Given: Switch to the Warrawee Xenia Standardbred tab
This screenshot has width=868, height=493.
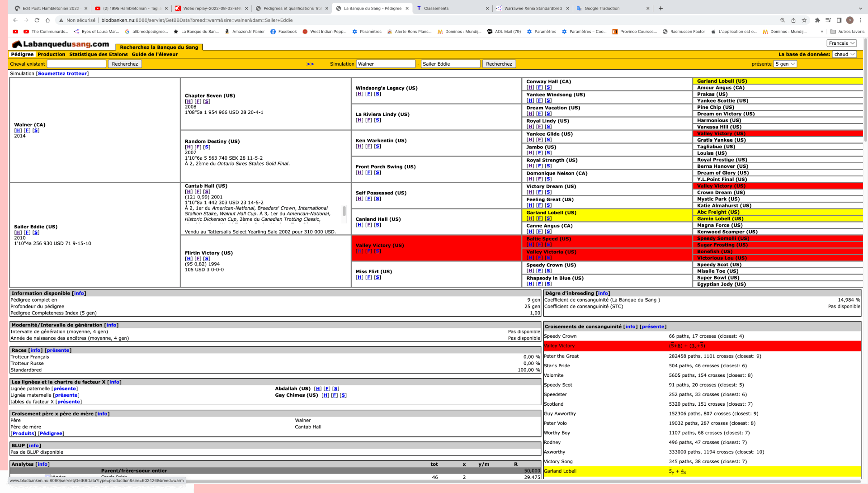Looking at the screenshot, I should 532,8.
